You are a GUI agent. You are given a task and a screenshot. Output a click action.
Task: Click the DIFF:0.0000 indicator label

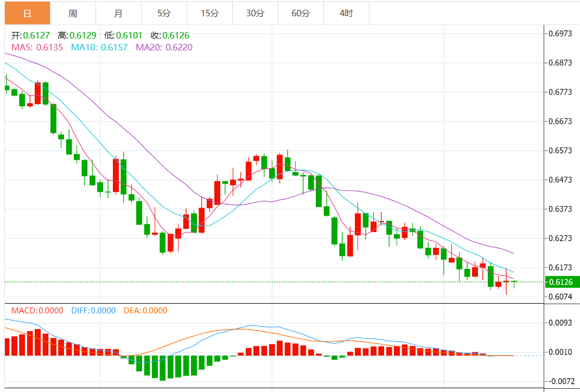pos(93,311)
